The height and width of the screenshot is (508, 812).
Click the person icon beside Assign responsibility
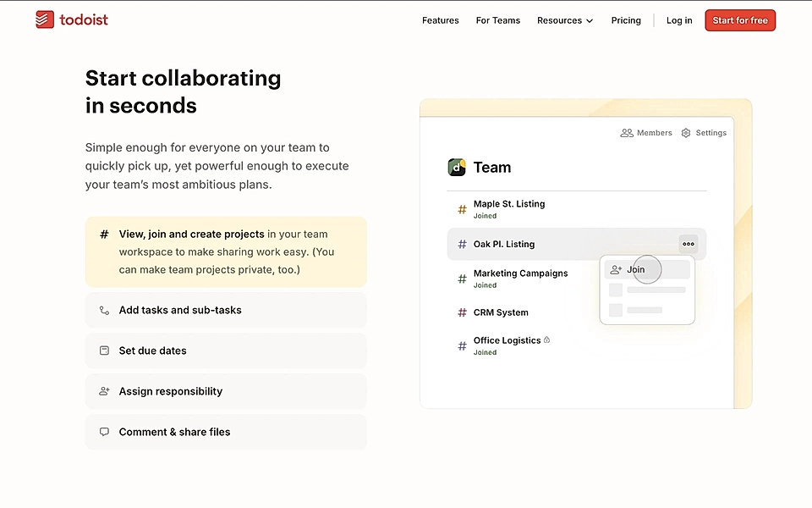tap(103, 391)
